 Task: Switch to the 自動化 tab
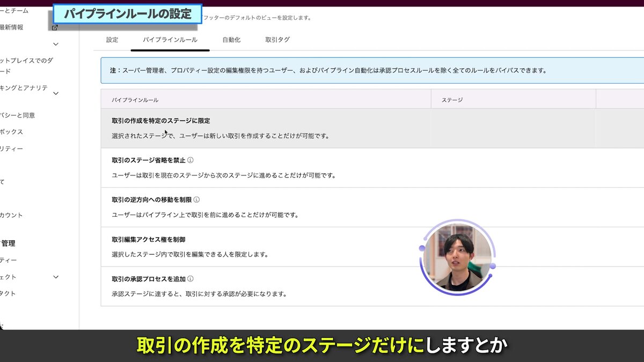231,39
